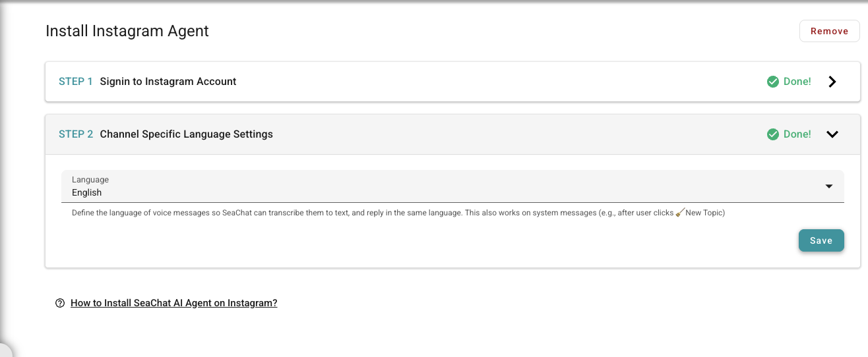Click the Install Instagram Agent heading
Screen dimensions: 868x357
[127, 31]
